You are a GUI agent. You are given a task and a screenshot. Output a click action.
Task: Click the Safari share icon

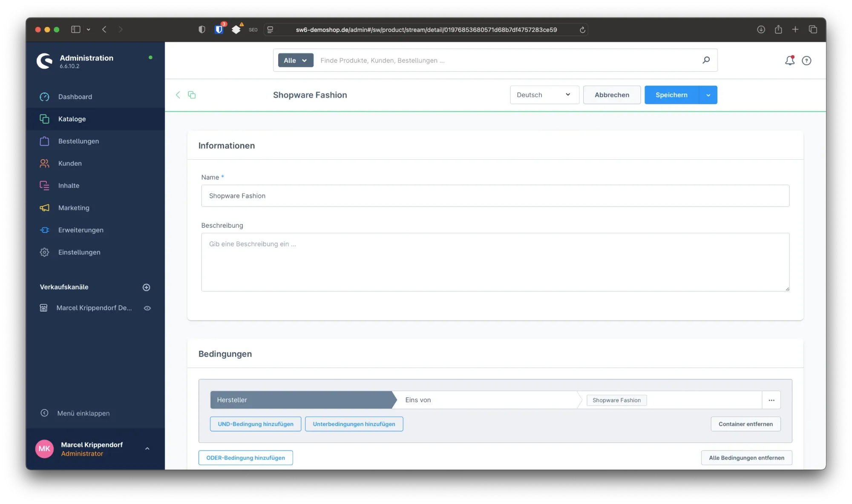coord(778,29)
